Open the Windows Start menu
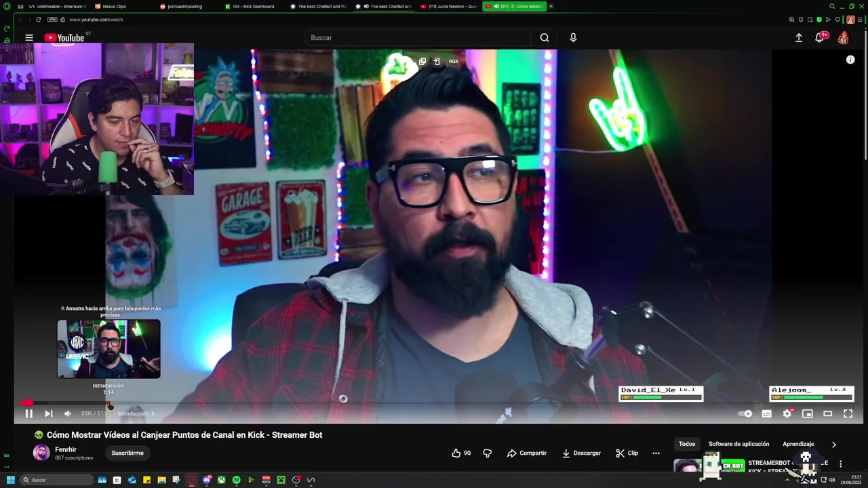868x488 pixels. (10, 480)
